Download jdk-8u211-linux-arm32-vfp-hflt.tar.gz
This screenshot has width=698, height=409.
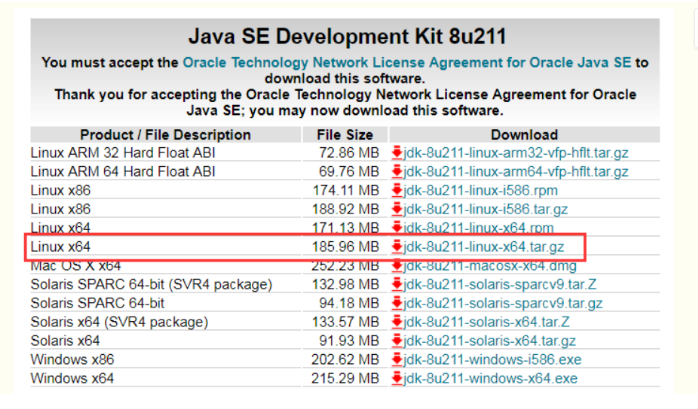[515, 153]
